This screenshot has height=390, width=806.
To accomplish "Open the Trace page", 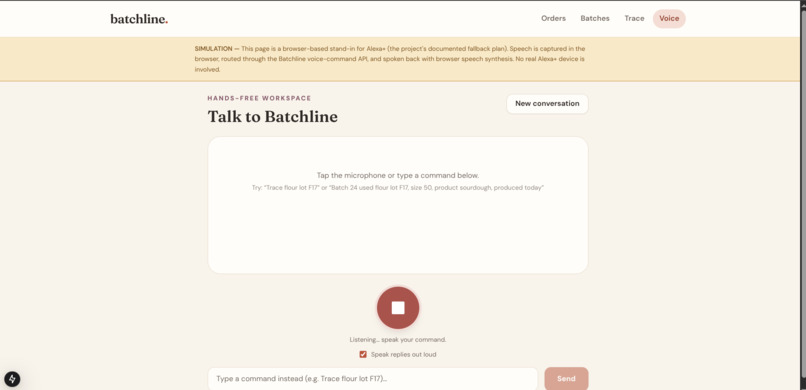I will [x=634, y=18].
